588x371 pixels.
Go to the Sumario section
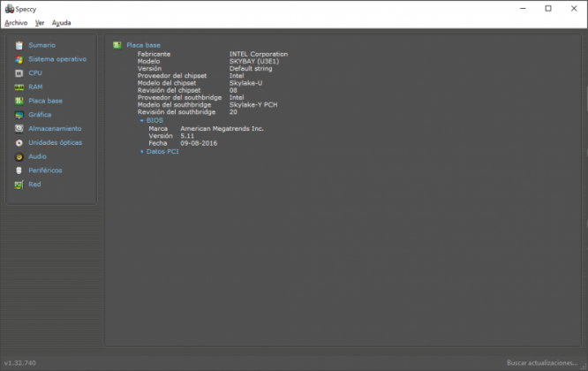[41, 45]
